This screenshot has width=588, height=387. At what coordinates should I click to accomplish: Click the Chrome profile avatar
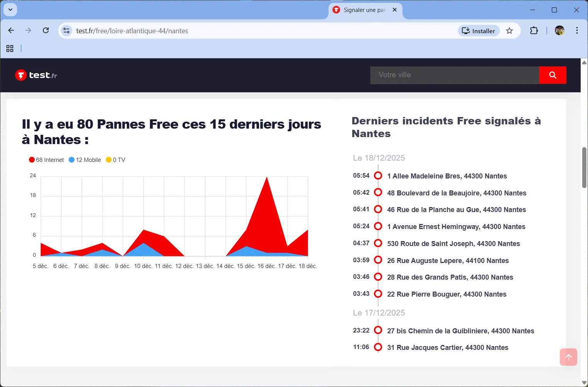coord(559,31)
